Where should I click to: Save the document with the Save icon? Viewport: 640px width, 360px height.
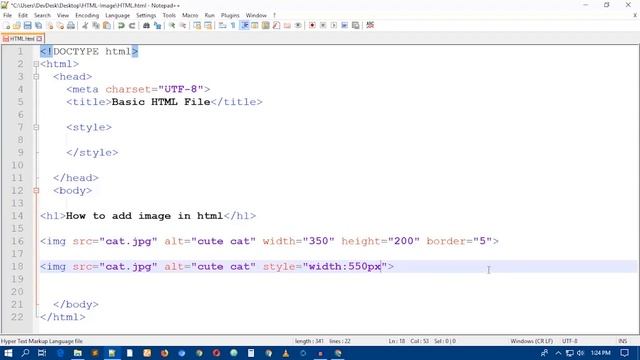pos(27,26)
